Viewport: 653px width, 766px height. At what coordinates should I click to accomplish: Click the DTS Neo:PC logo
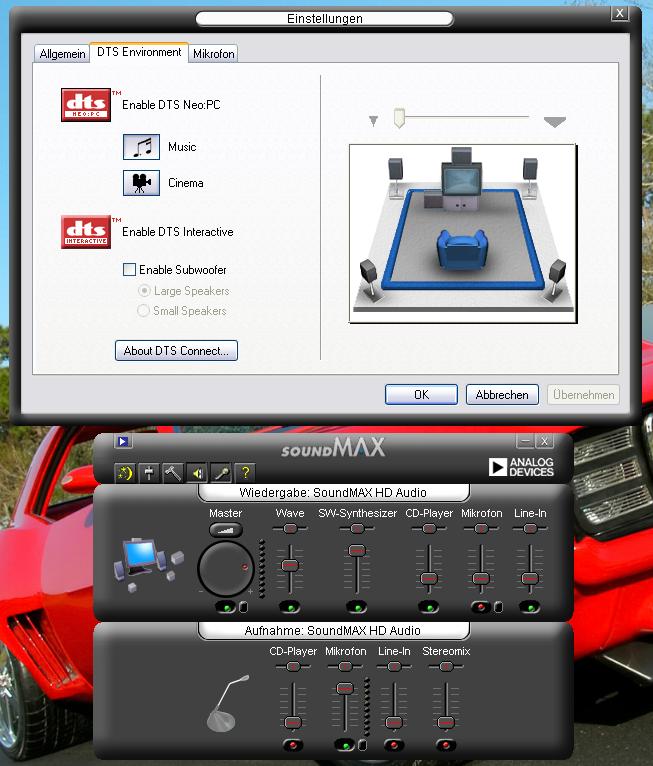[87, 105]
